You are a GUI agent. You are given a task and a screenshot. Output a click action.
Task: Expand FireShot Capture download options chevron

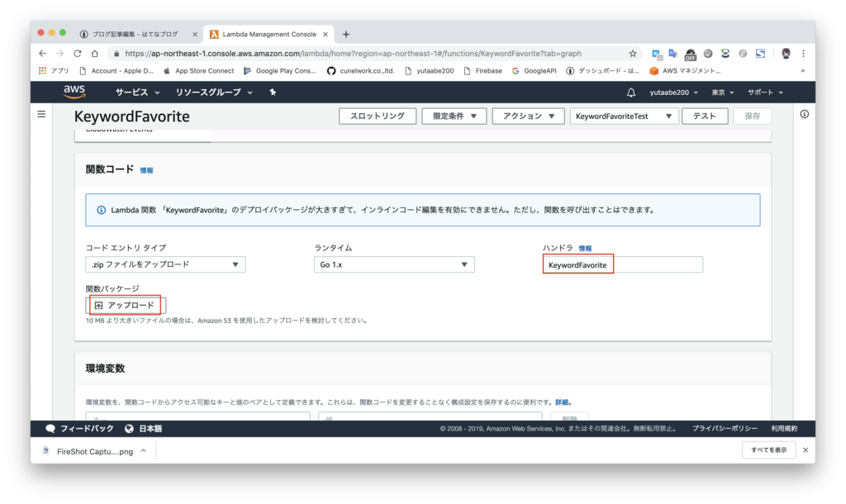pos(144,451)
